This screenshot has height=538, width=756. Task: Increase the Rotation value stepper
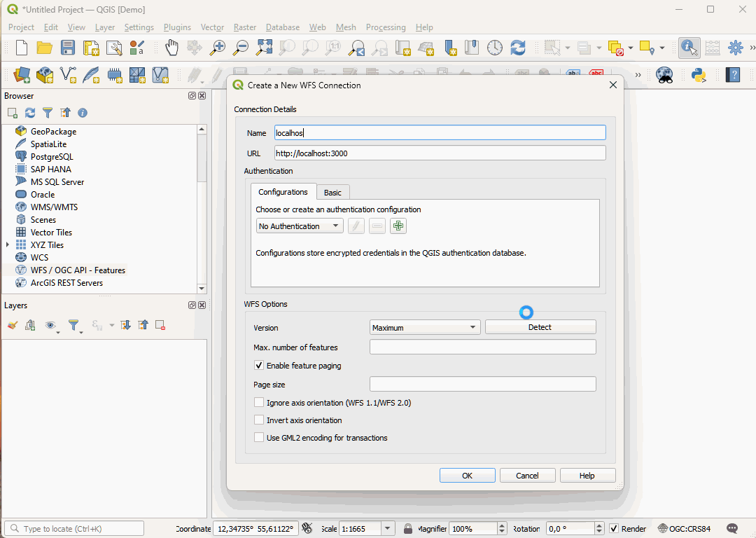[x=599, y=525]
